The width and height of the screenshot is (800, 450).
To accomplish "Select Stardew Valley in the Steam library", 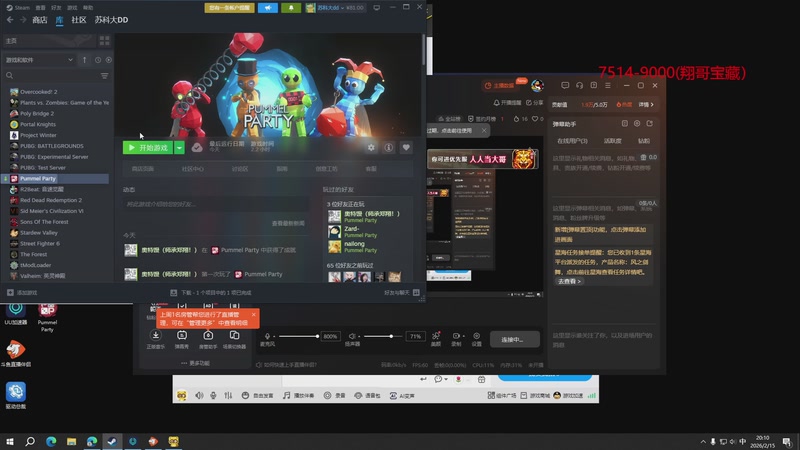I will pos(39,233).
